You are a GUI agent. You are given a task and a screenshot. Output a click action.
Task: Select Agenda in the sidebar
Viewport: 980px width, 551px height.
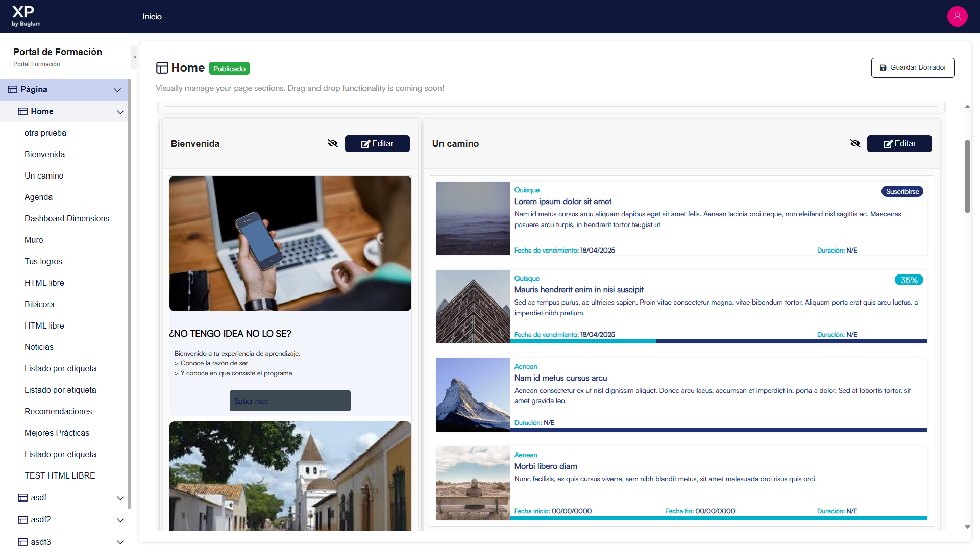coord(38,197)
